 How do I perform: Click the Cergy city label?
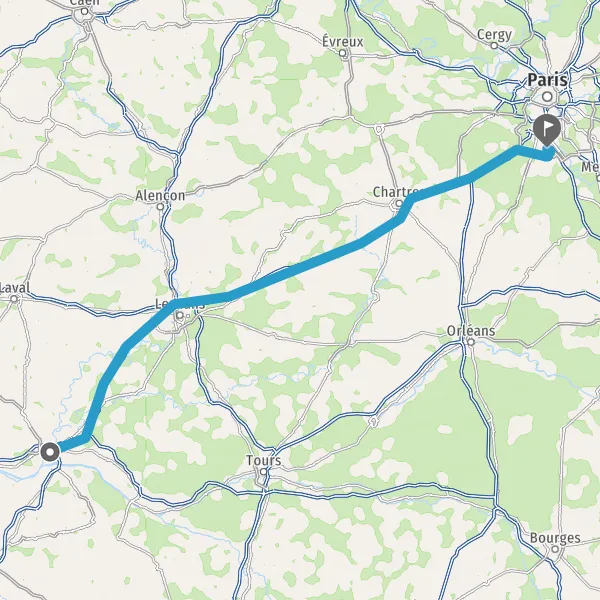point(494,34)
